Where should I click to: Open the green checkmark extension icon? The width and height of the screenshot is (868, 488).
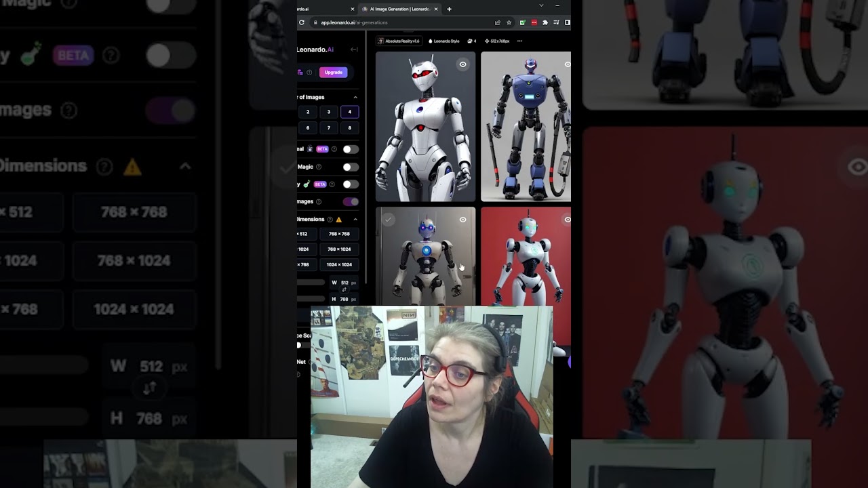tap(522, 22)
